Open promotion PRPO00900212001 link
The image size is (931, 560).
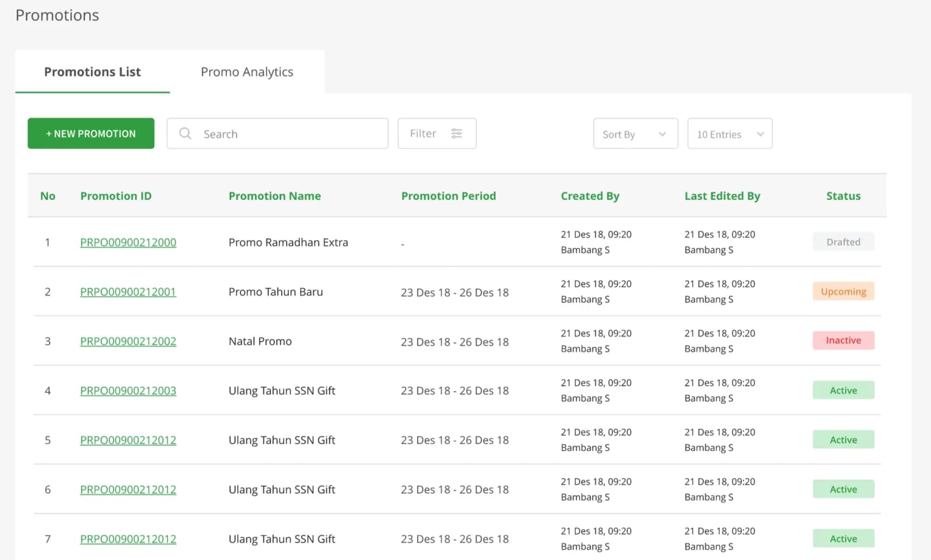pyautogui.click(x=128, y=292)
